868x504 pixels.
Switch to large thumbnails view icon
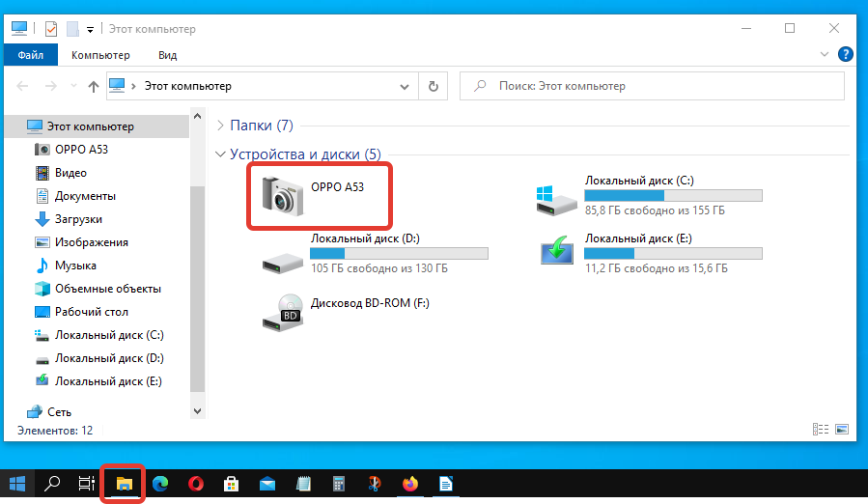pyautogui.click(x=842, y=430)
